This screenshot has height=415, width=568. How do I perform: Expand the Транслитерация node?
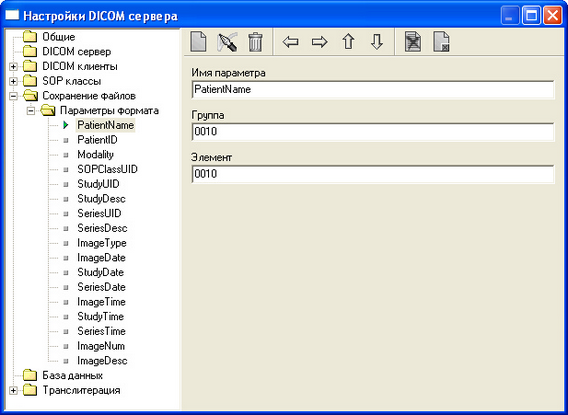13,390
